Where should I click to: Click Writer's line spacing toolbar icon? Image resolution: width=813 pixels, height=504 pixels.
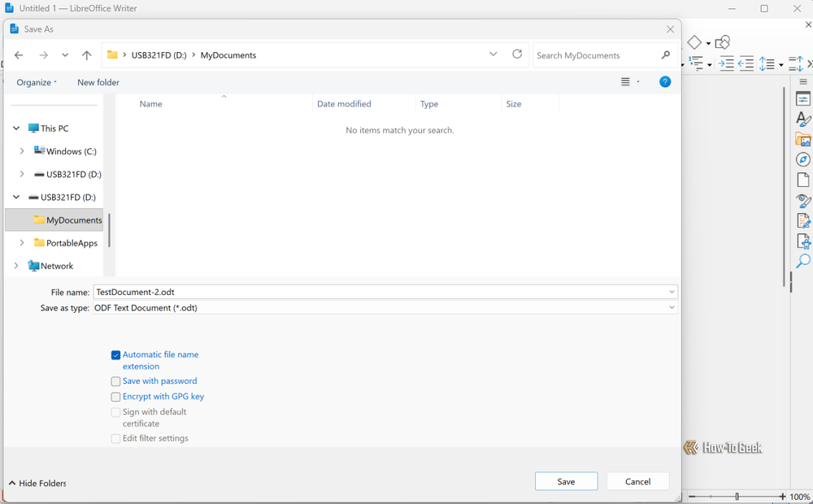767,63
